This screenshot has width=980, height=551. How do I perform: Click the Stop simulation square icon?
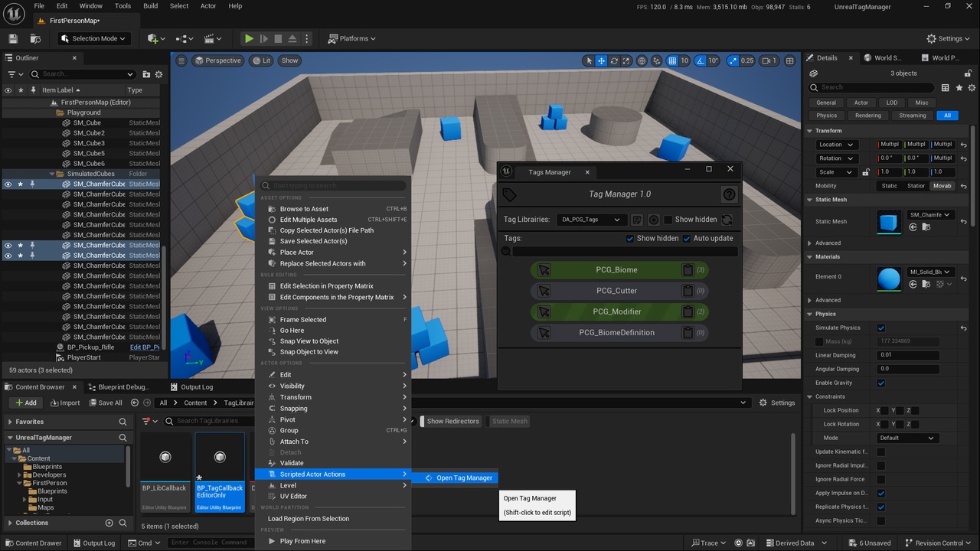(279, 38)
